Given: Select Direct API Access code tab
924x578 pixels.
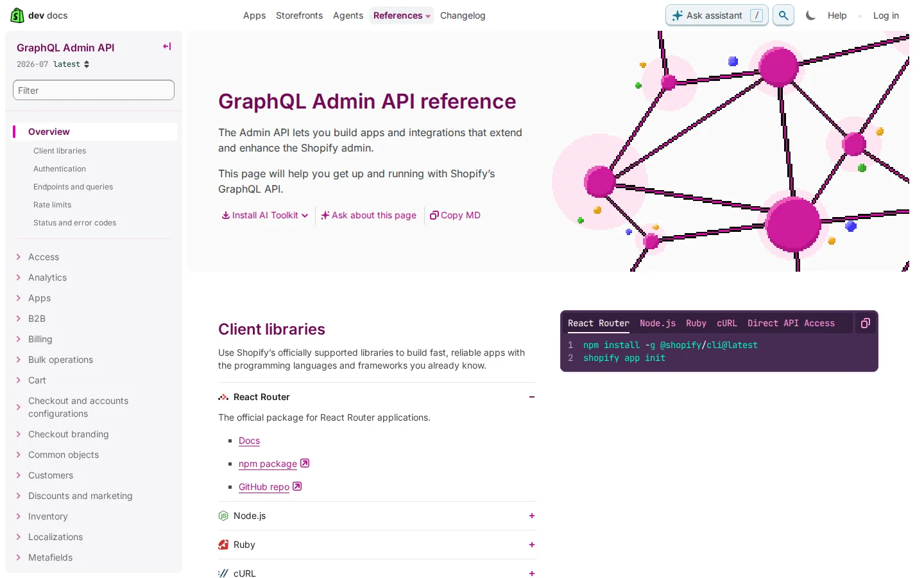Looking at the screenshot, I should tap(791, 323).
